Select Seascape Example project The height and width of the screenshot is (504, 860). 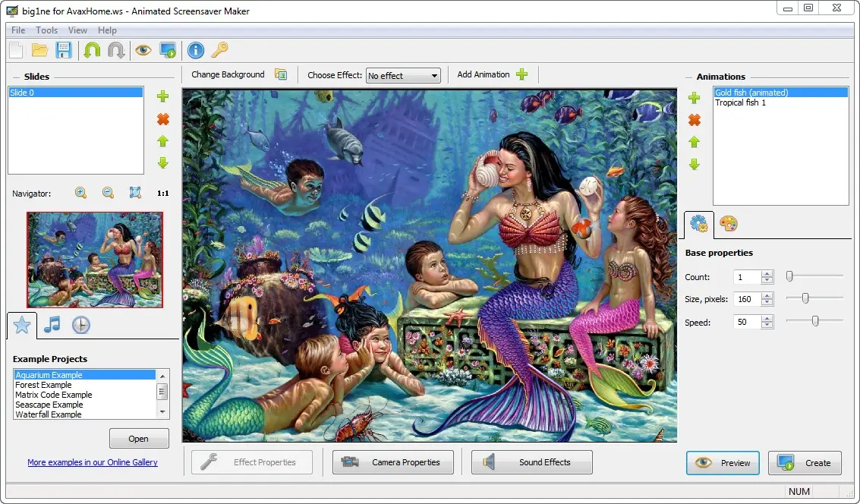tap(85, 405)
